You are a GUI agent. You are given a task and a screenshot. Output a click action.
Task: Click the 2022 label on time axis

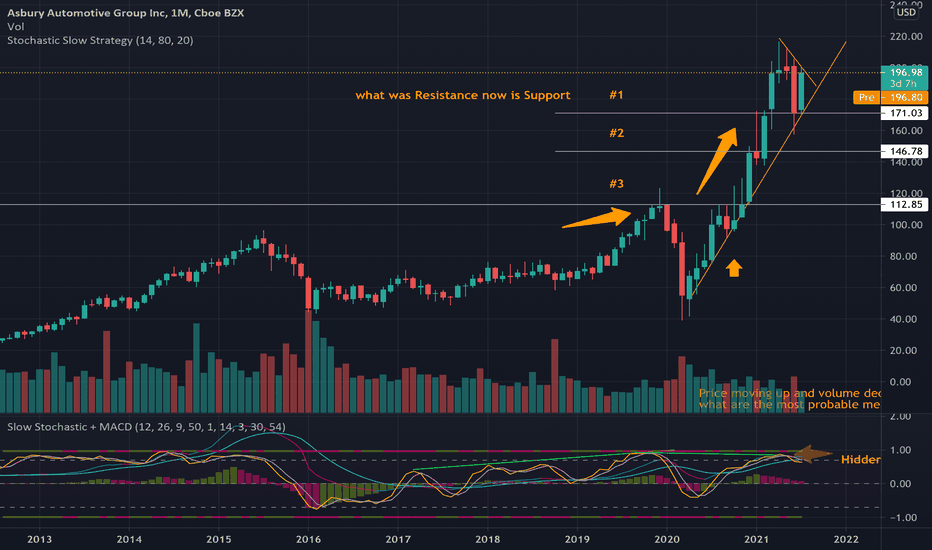846,539
